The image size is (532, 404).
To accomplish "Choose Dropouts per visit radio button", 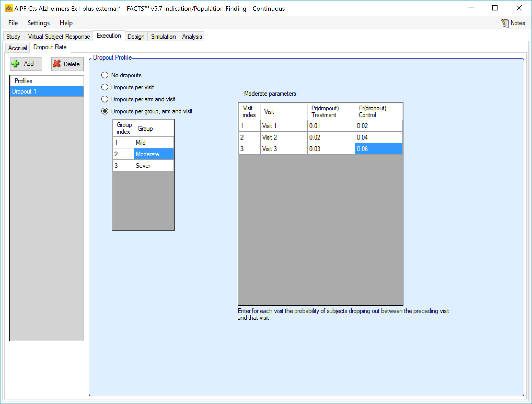I will 105,87.
